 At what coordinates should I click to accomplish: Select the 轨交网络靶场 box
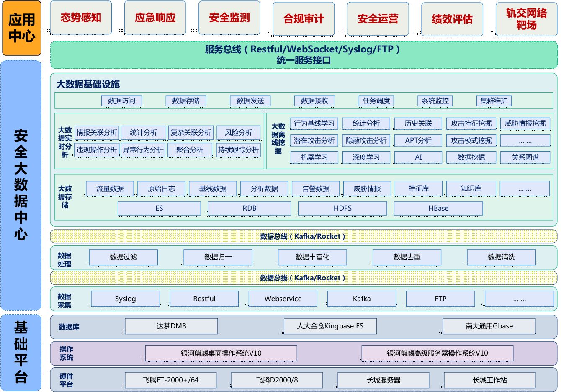[526, 19]
